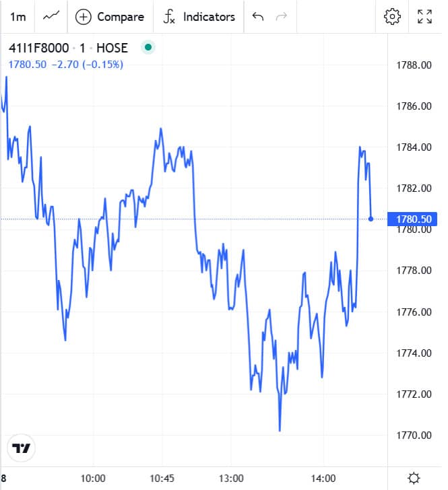Image resolution: width=448 pixels, height=490 pixels.
Task: Select the Compare button label
Action: click(121, 17)
